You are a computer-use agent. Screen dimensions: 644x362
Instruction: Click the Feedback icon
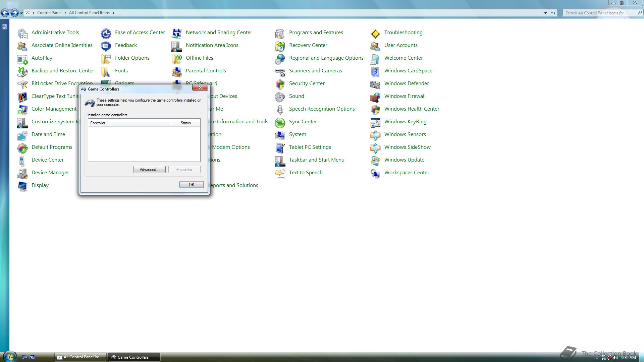(106, 46)
